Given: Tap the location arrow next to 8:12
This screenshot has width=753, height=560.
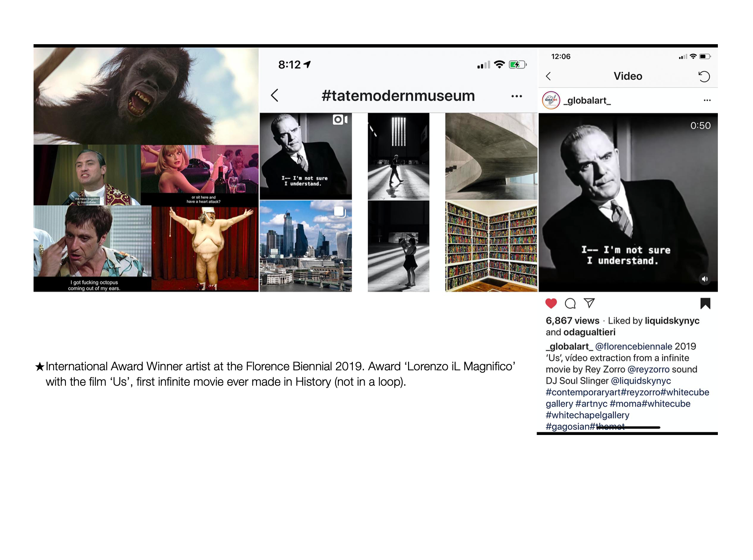Looking at the screenshot, I should [307, 64].
